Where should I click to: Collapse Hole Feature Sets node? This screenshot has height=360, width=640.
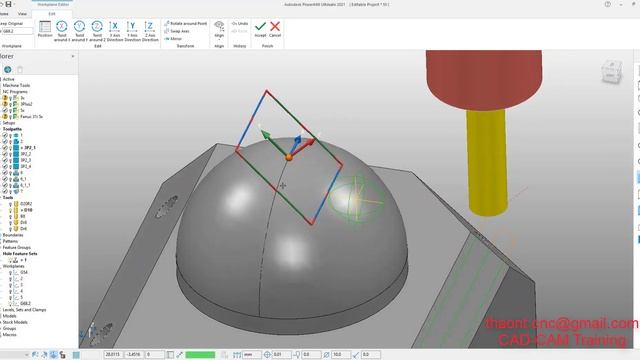20,254
